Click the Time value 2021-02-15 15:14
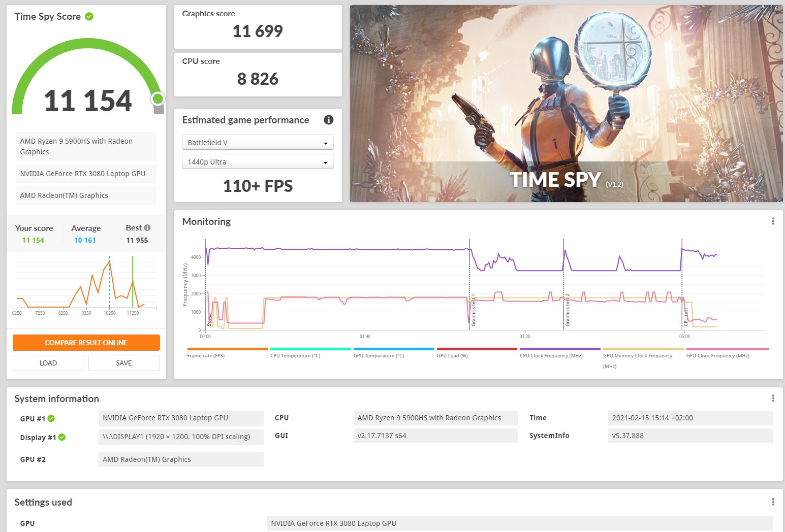The image size is (785, 532). [x=690, y=418]
